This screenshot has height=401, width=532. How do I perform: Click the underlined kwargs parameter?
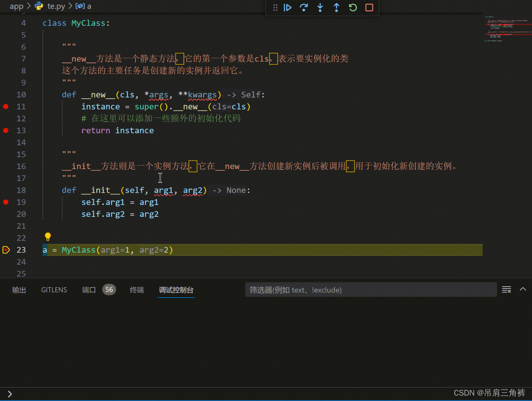pyautogui.click(x=202, y=95)
